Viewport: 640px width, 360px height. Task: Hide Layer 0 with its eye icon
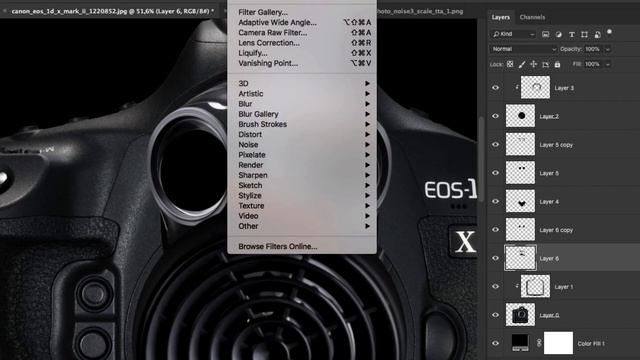pyautogui.click(x=496, y=315)
